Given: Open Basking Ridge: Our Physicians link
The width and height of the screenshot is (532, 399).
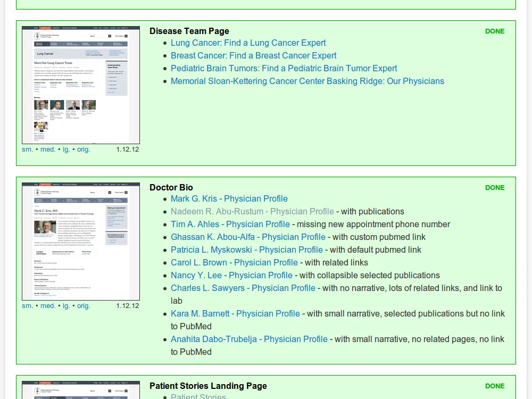Looking at the screenshot, I should coord(307,81).
